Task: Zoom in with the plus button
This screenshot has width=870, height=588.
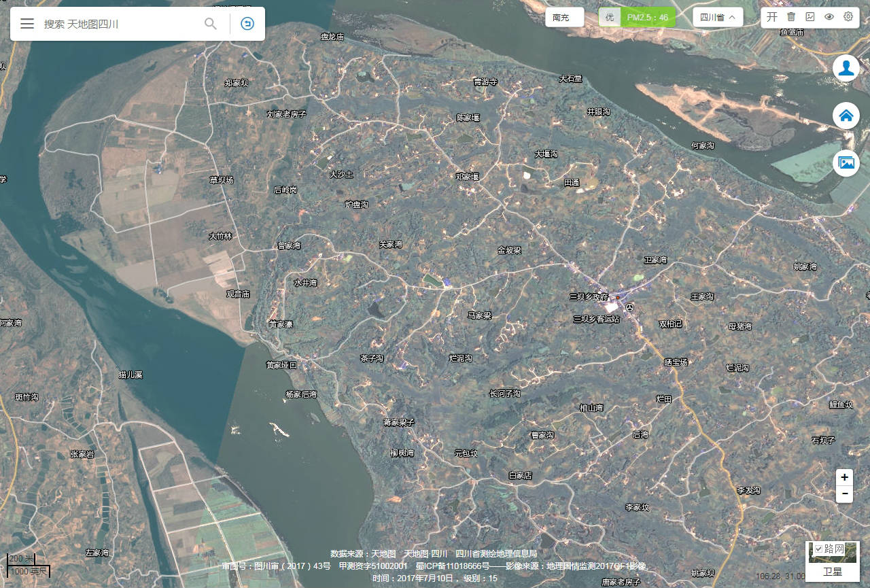Action: pyautogui.click(x=844, y=477)
